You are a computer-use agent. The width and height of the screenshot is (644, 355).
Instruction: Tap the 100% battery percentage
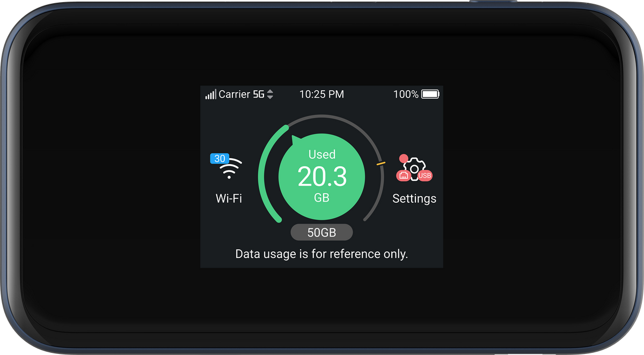[406, 94]
